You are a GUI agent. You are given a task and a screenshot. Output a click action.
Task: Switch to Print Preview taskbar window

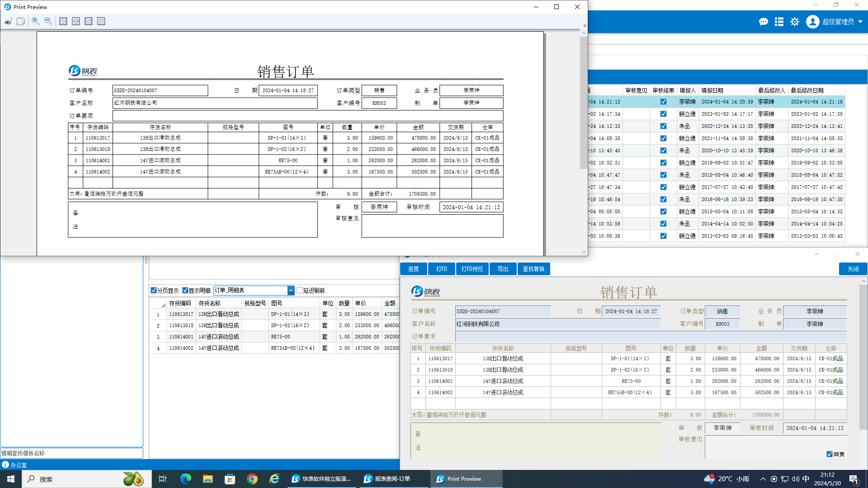click(x=466, y=479)
